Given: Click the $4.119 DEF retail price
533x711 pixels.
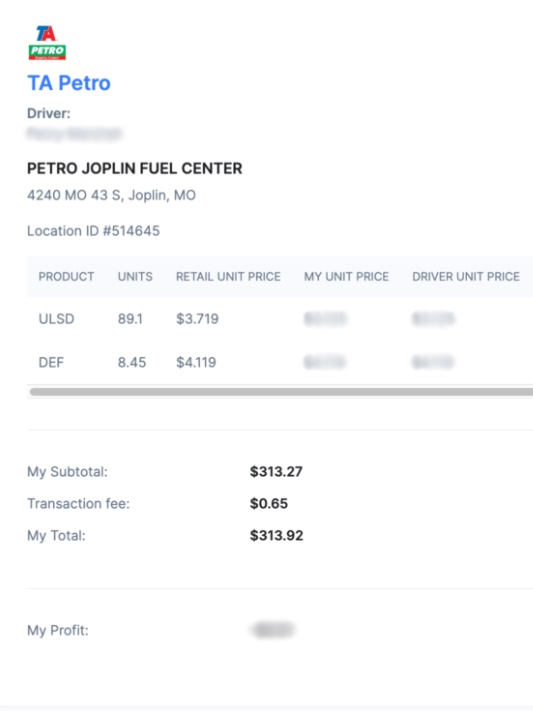Looking at the screenshot, I should (x=196, y=362).
